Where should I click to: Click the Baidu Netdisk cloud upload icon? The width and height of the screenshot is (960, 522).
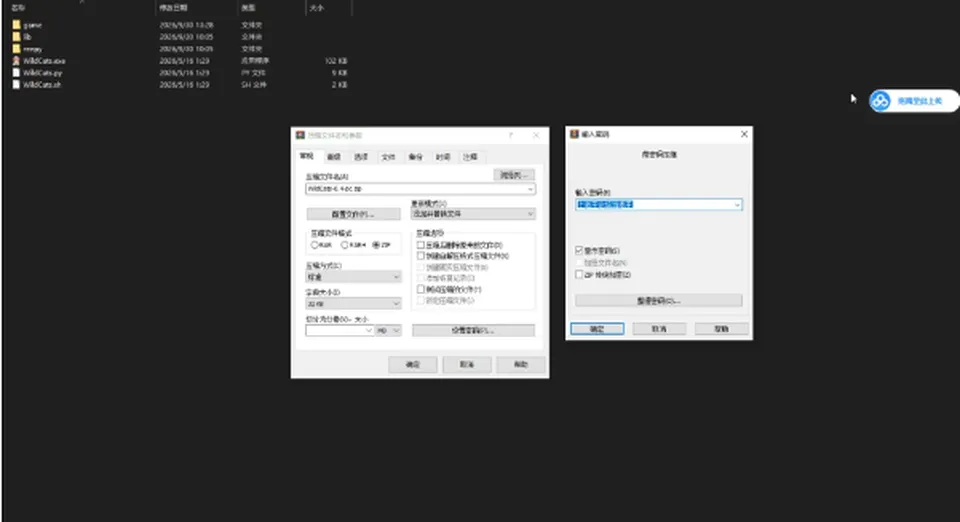(880, 101)
